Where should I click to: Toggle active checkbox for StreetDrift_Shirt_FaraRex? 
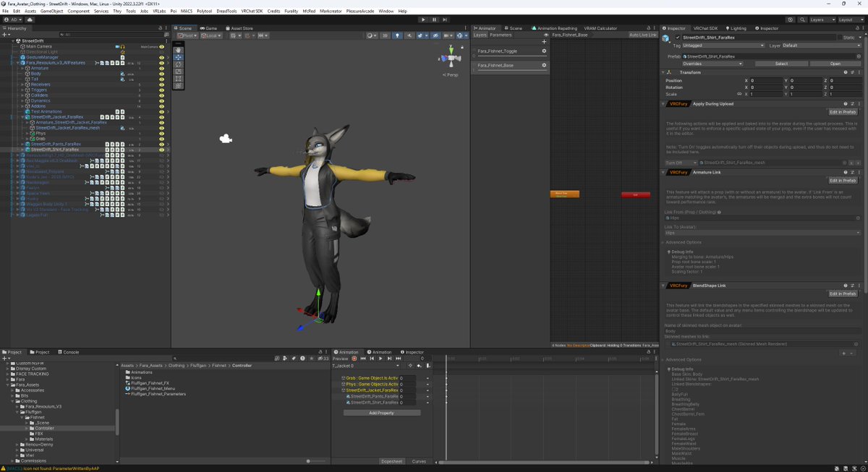[678, 37]
